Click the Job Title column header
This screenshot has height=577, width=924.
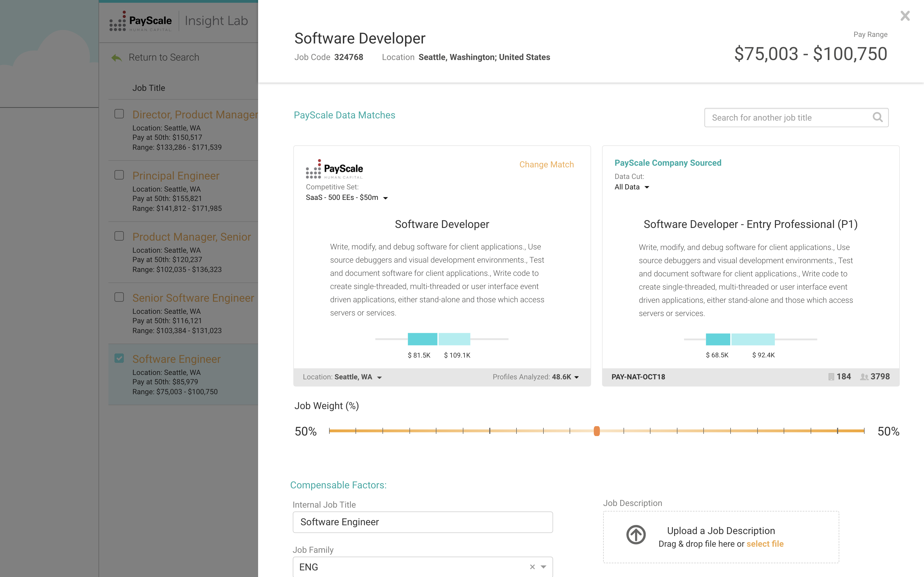click(x=149, y=88)
